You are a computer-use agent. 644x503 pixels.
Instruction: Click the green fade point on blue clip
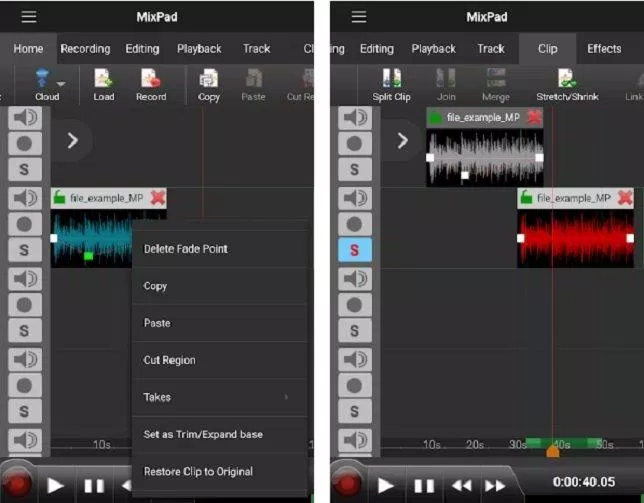88,256
